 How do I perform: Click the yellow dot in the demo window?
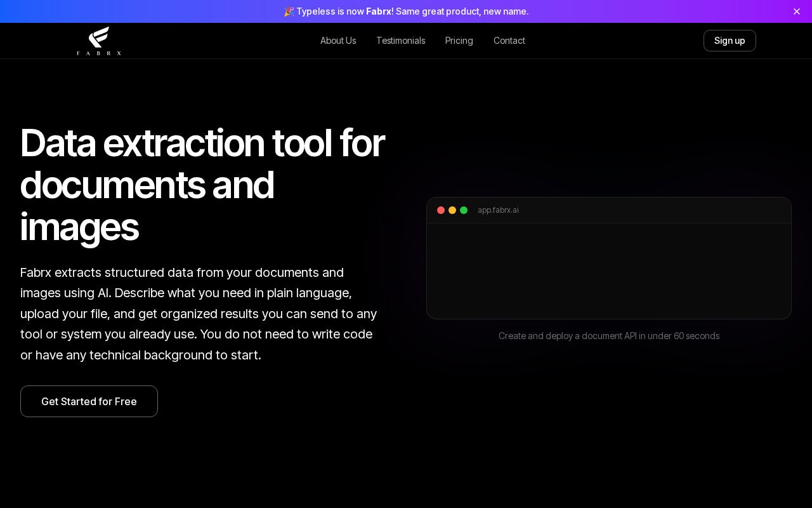point(452,210)
